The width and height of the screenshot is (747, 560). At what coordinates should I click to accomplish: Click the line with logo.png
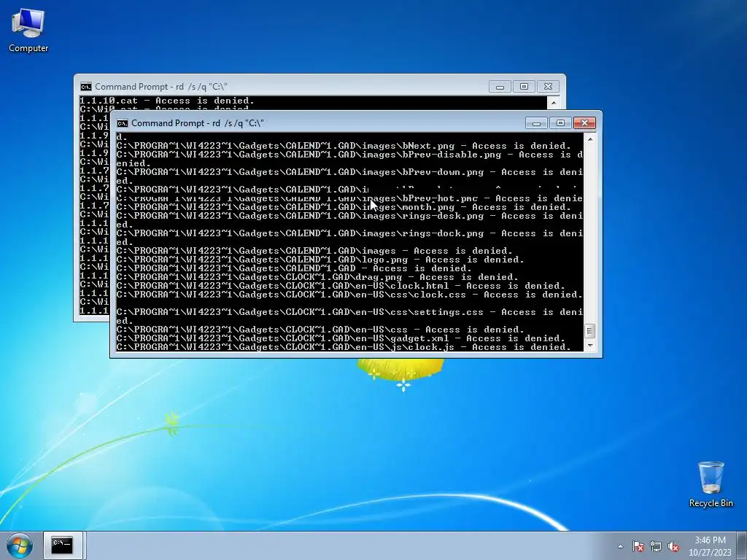[320, 260]
